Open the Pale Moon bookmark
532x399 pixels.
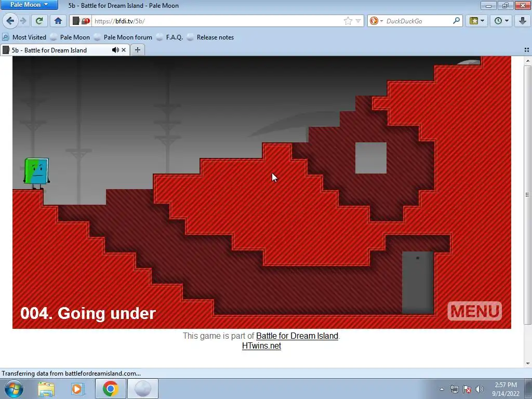(71, 37)
